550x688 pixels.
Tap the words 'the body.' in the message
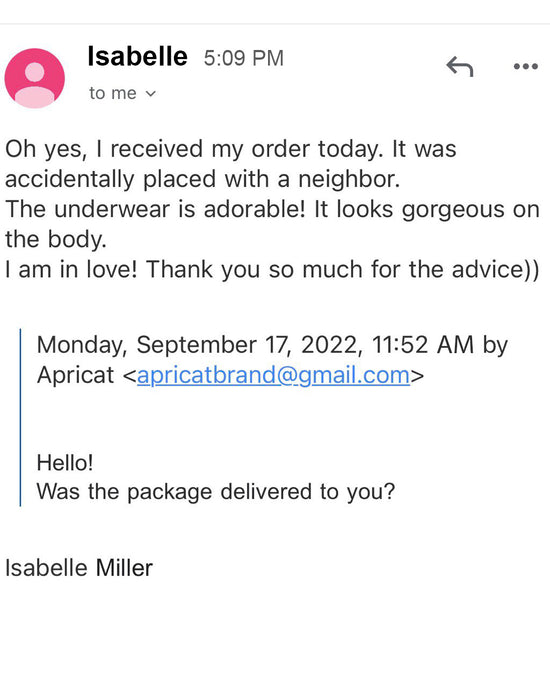pos(56,240)
